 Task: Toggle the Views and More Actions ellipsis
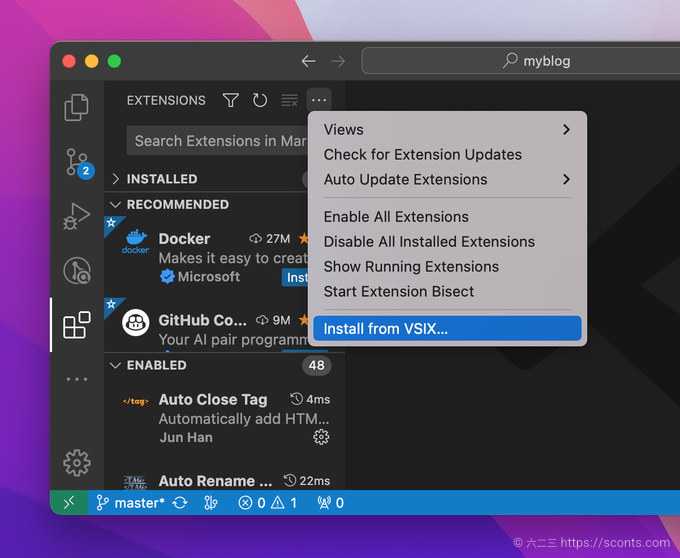pyautogui.click(x=319, y=101)
